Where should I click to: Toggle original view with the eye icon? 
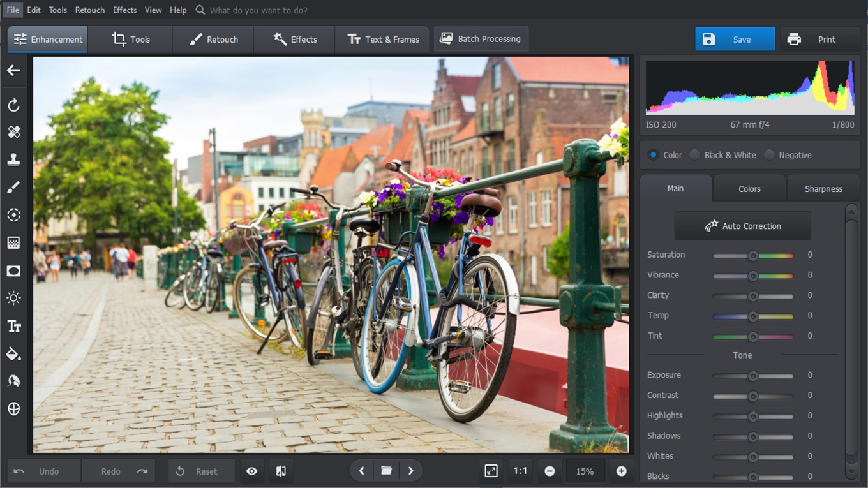point(252,471)
